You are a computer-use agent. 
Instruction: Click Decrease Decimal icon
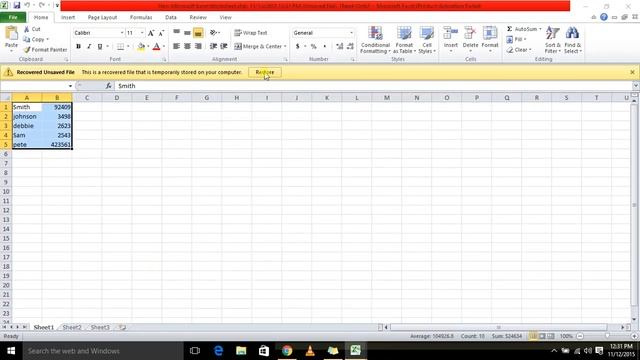[x=350, y=47]
